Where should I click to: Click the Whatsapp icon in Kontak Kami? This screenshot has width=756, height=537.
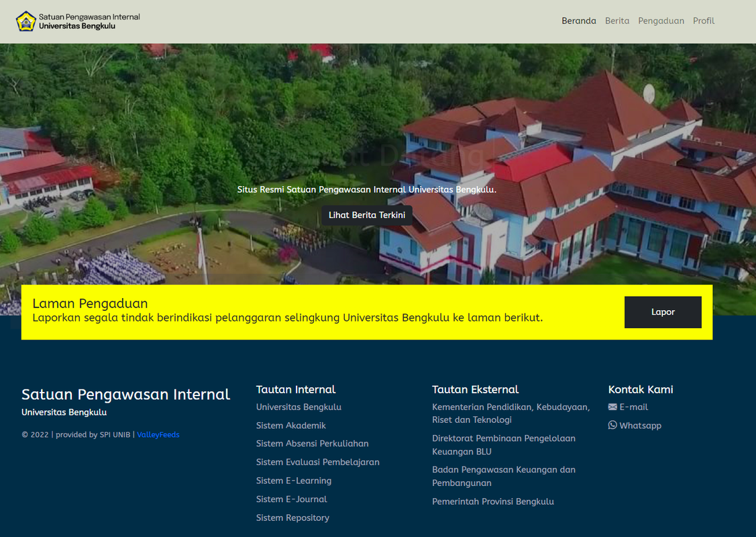tap(612, 425)
